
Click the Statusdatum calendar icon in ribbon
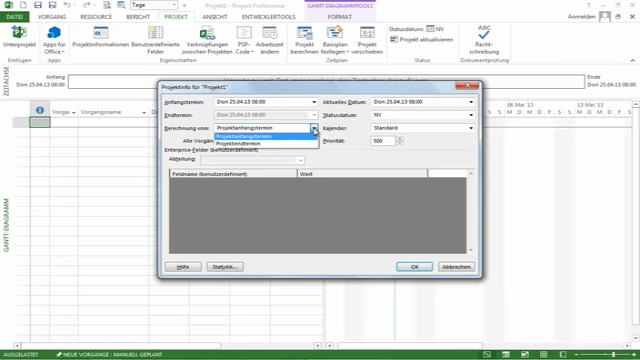point(430,29)
